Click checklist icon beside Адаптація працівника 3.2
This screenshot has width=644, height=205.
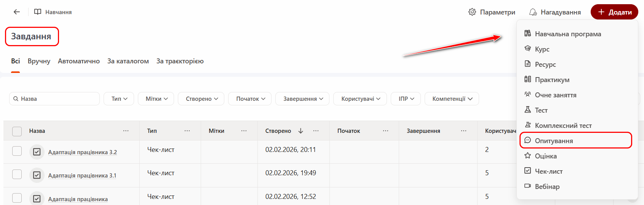tap(37, 152)
